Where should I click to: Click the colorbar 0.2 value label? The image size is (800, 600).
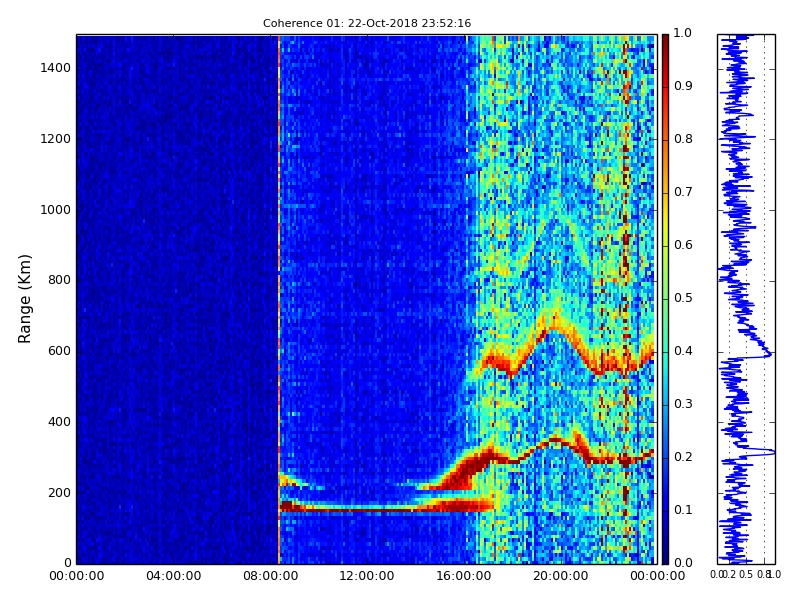click(683, 457)
